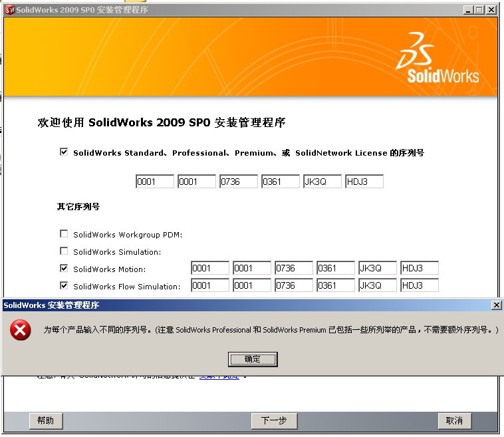Focus first Motion serial field
Screen dimensions: 504x437
coord(210,268)
